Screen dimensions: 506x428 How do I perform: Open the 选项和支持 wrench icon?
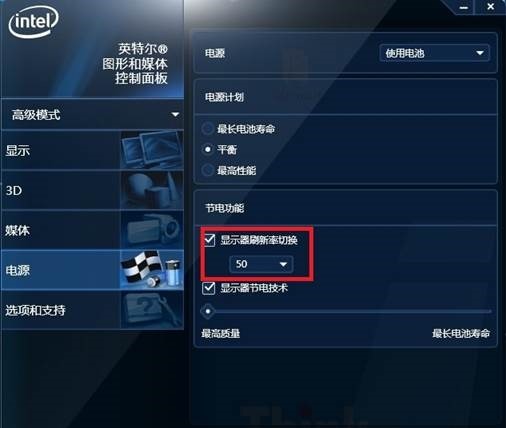click(x=152, y=310)
